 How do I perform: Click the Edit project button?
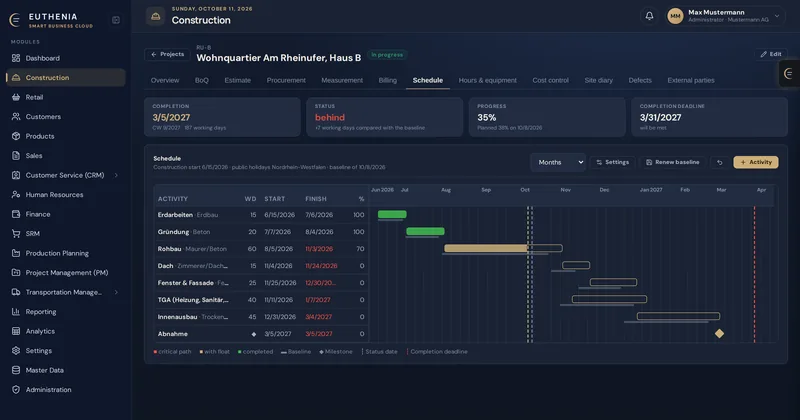coord(771,54)
